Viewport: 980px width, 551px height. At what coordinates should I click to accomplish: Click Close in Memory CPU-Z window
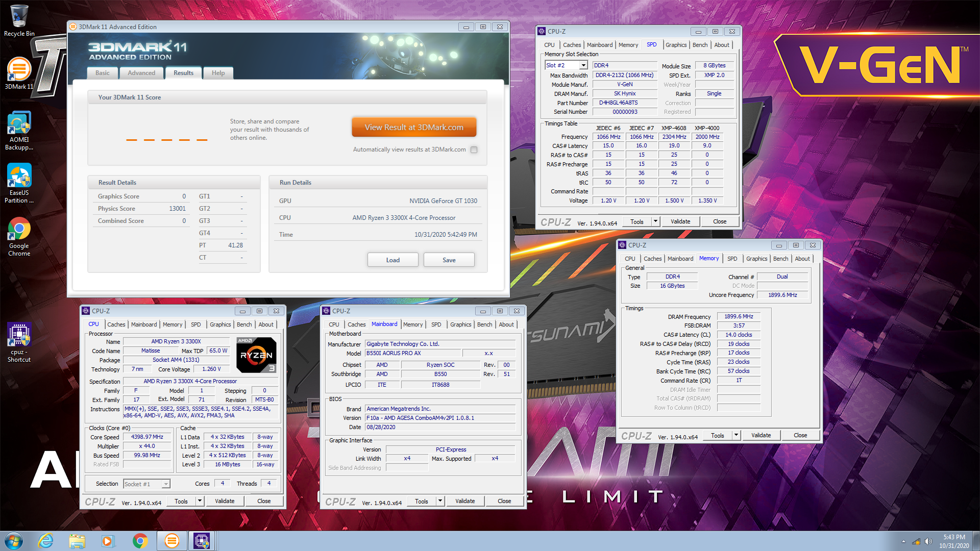click(800, 435)
